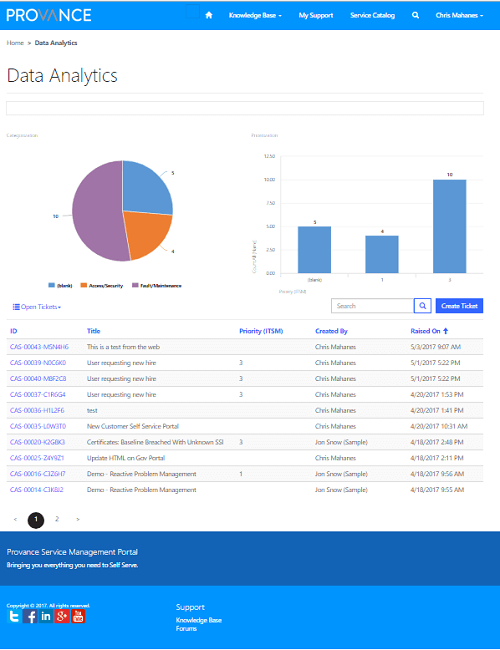Click the YouTube icon in footer

[x=78, y=616]
